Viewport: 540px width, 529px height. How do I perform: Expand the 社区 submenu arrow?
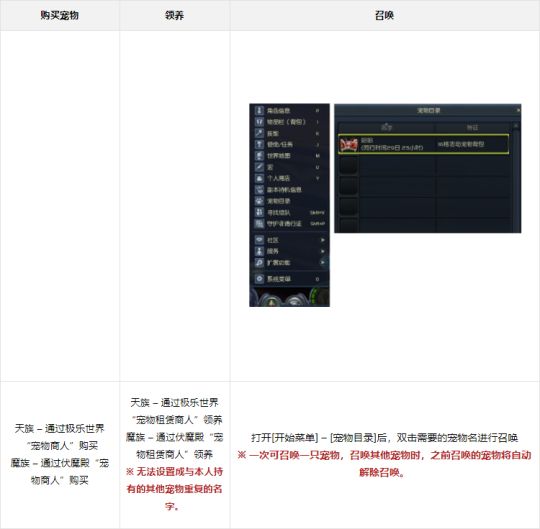point(323,240)
